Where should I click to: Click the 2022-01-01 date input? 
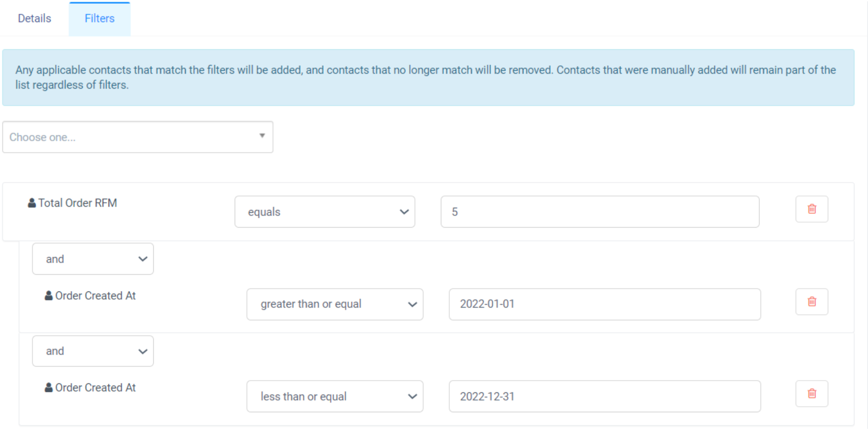coord(604,304)
